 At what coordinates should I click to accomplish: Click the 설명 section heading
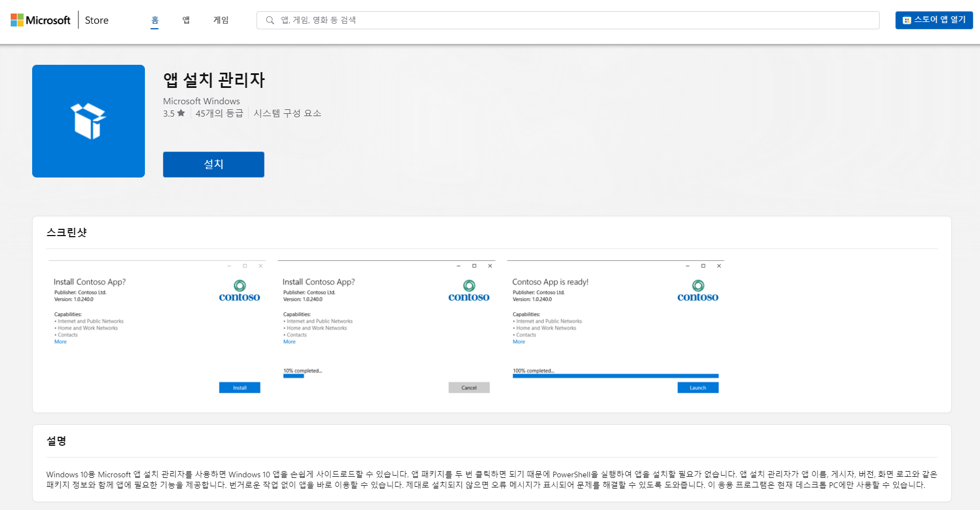tap(56, 441)
